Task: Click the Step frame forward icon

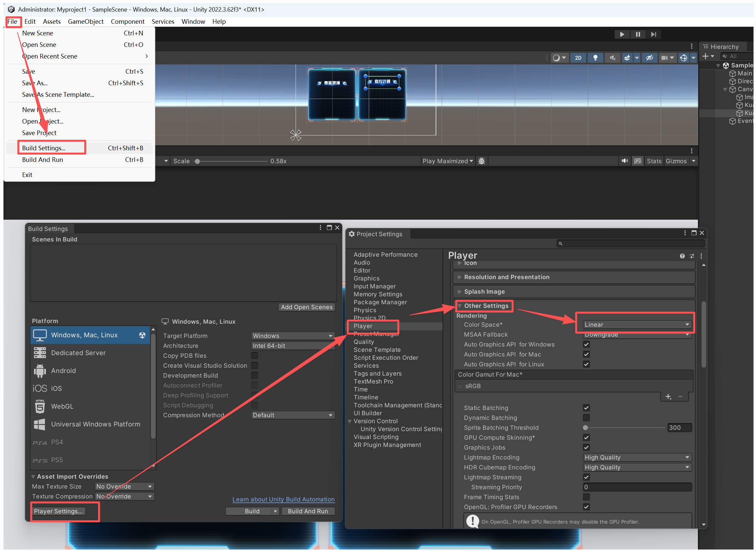Action: coord(653,34)
